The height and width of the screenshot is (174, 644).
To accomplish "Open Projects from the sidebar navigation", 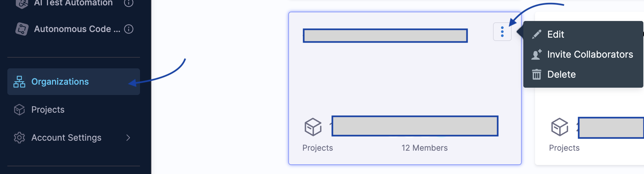I will pyautogui.click(x=48, y=110).
